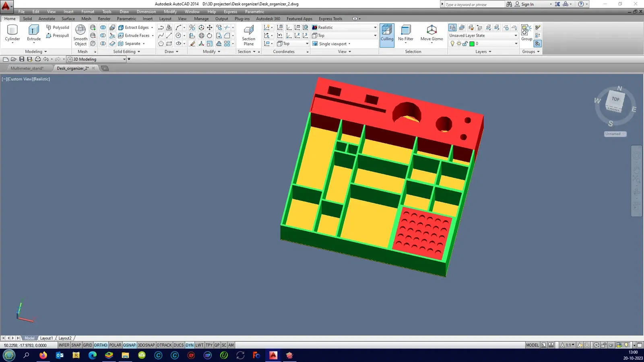Expand the Modeling panel
This screenshot has width=644, height=362.
[x=36, y=51]
